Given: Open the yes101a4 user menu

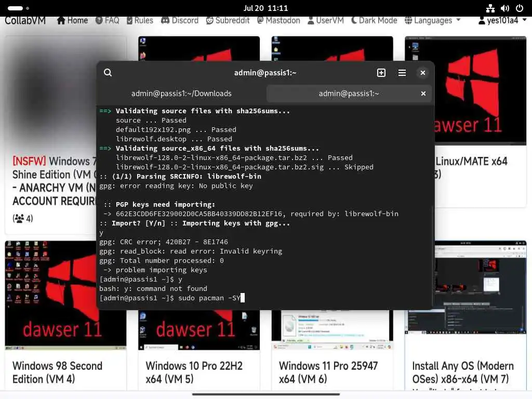Looking at the screenshot, I should click(502, 20).
